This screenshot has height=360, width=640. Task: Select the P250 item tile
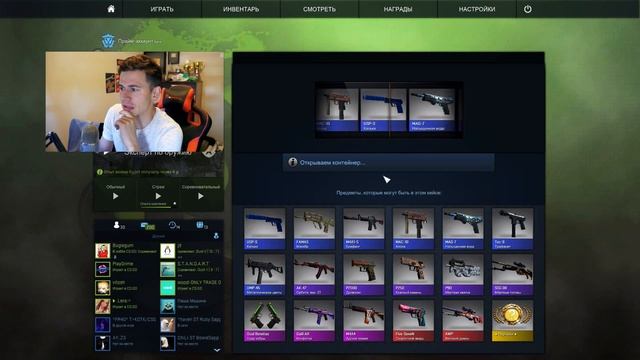413,275
